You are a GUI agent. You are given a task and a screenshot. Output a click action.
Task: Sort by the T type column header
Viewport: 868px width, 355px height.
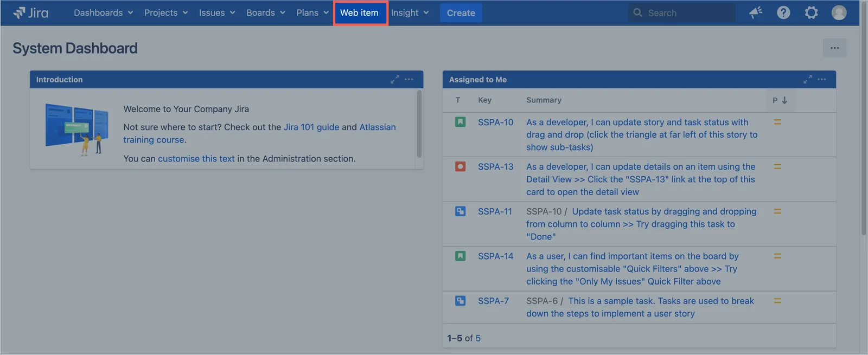pos(458,100)
